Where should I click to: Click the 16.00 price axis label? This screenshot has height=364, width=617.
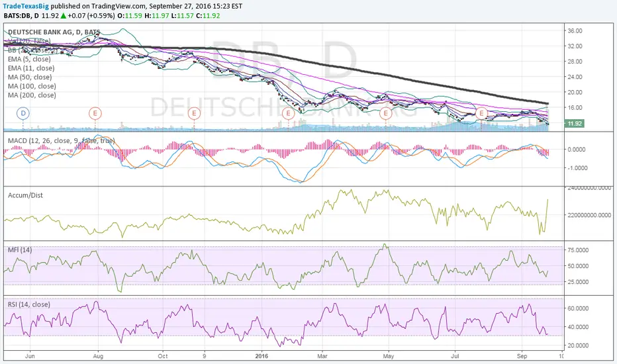pos(575,107)
